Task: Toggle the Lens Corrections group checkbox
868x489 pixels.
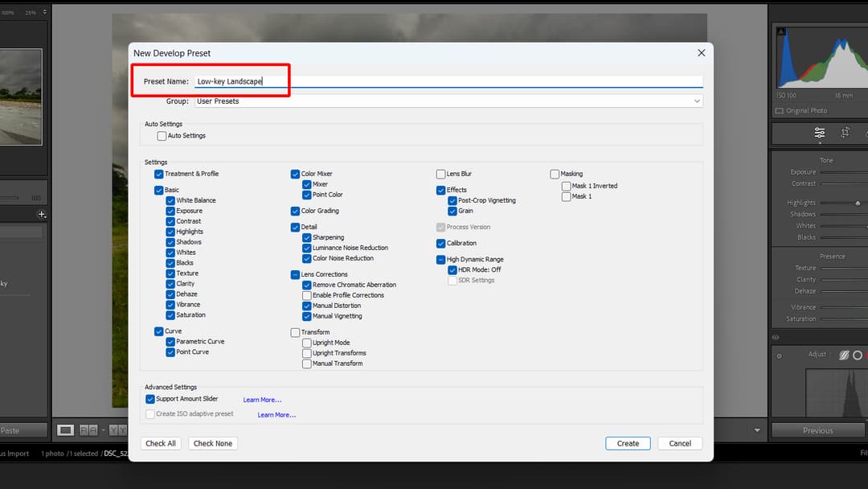Action: pos(295,275)
